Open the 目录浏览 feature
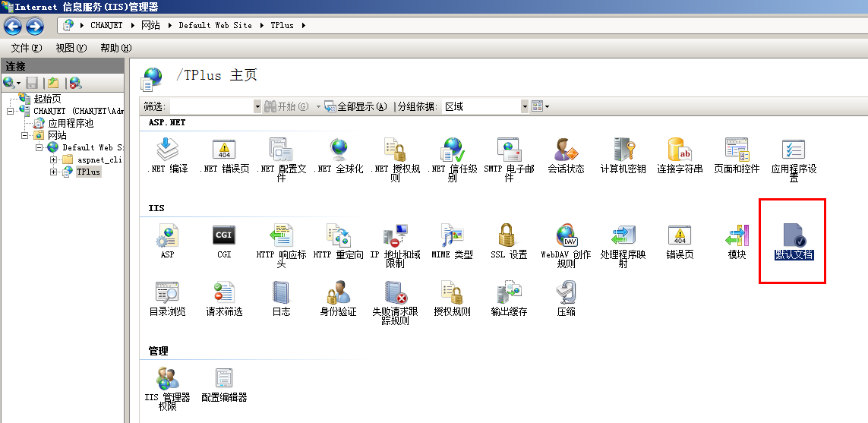The width and height of the screenshot is (868, 423). pyautogui.click(x=168, y=298)
